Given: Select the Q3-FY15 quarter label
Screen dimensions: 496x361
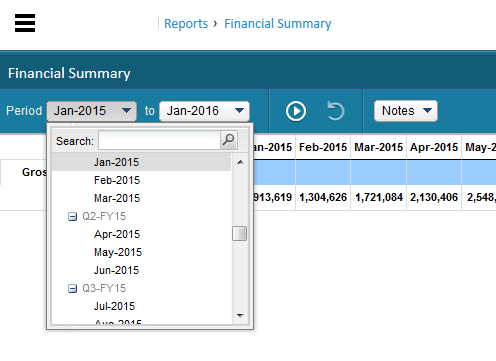Looking at the screenshot, I should tap(104, 288).
